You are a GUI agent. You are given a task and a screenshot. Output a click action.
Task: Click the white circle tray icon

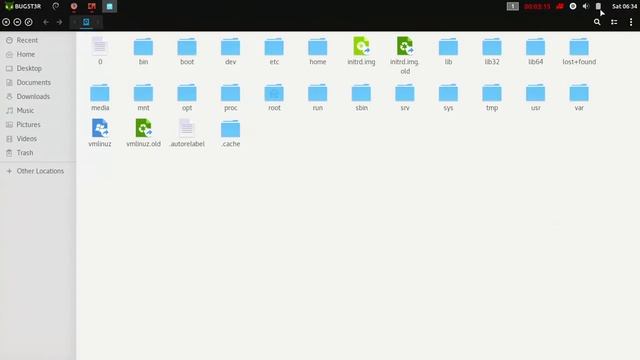coord(573,6)
